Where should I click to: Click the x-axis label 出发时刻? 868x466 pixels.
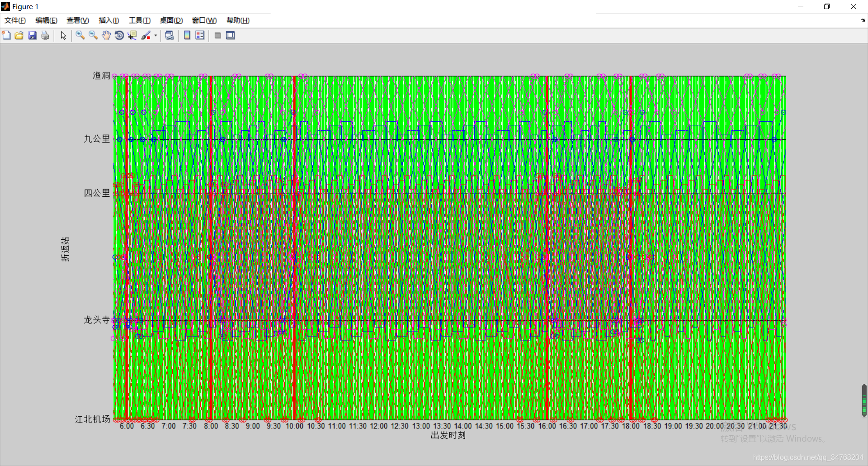click(x=448, y=435)
